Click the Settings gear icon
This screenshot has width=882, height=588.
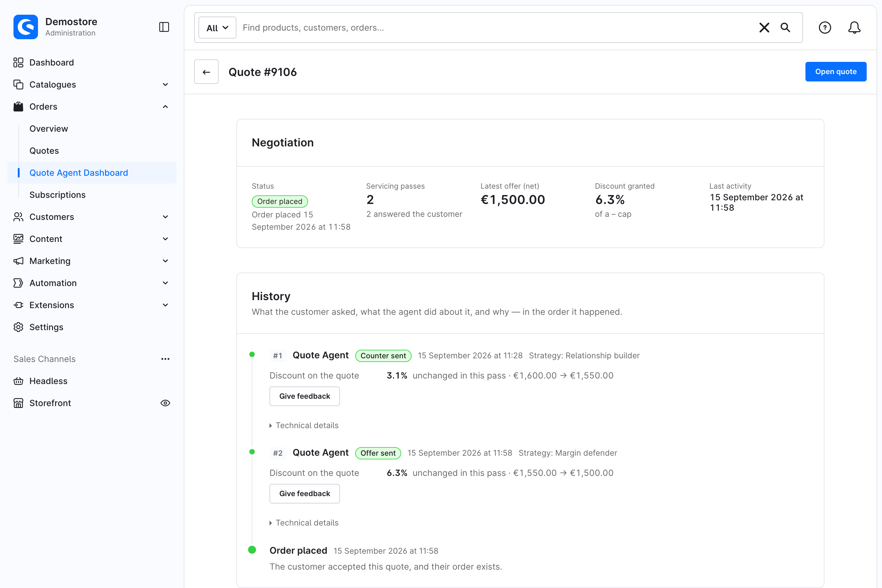18,327
